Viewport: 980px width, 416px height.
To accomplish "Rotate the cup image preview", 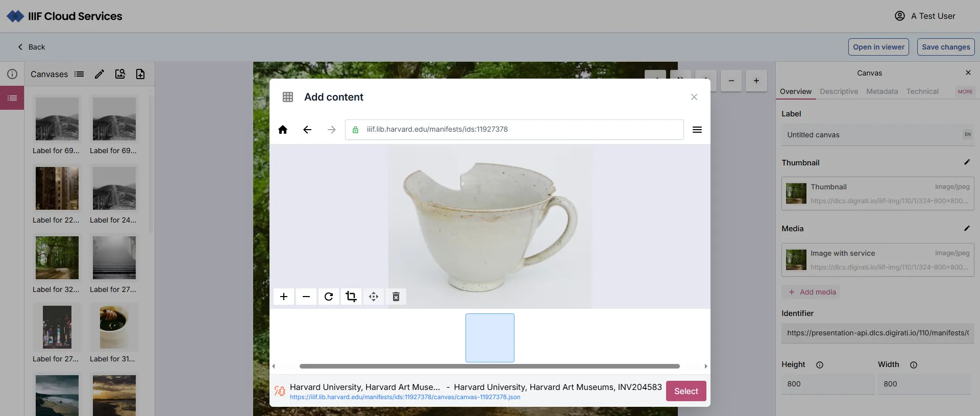I will tap(329, 297).
